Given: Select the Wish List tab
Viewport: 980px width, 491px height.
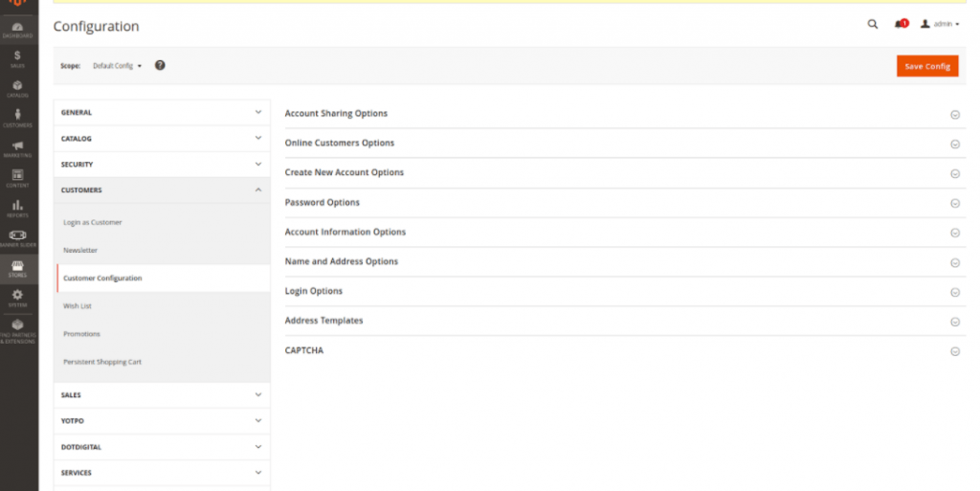Looking at the screenshot, I should tap(78, 306).
